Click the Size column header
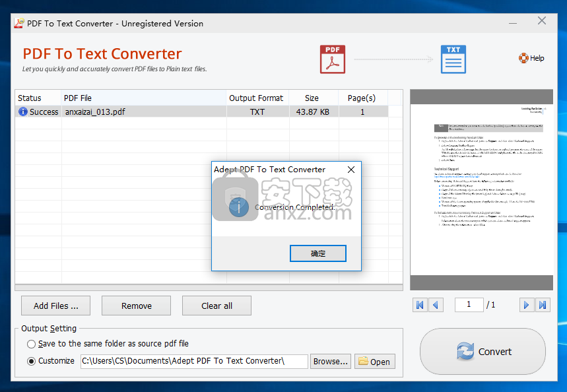This screenshot has width=567, height=392. pyautogui.click(x=314, y=98)
